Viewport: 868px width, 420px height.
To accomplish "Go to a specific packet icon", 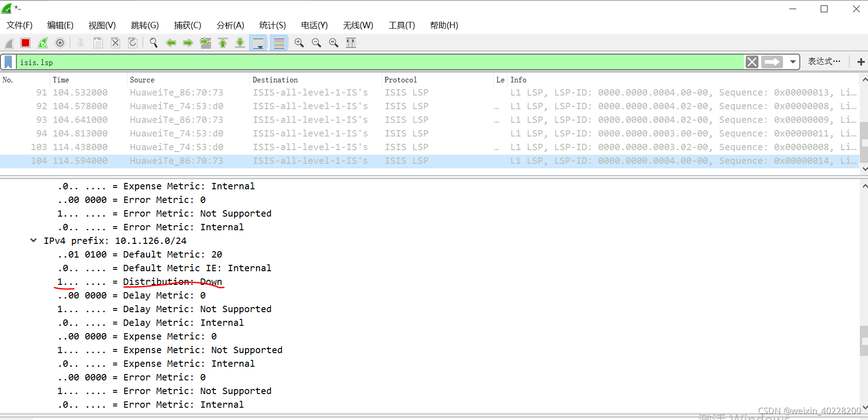I will (206, 43).
